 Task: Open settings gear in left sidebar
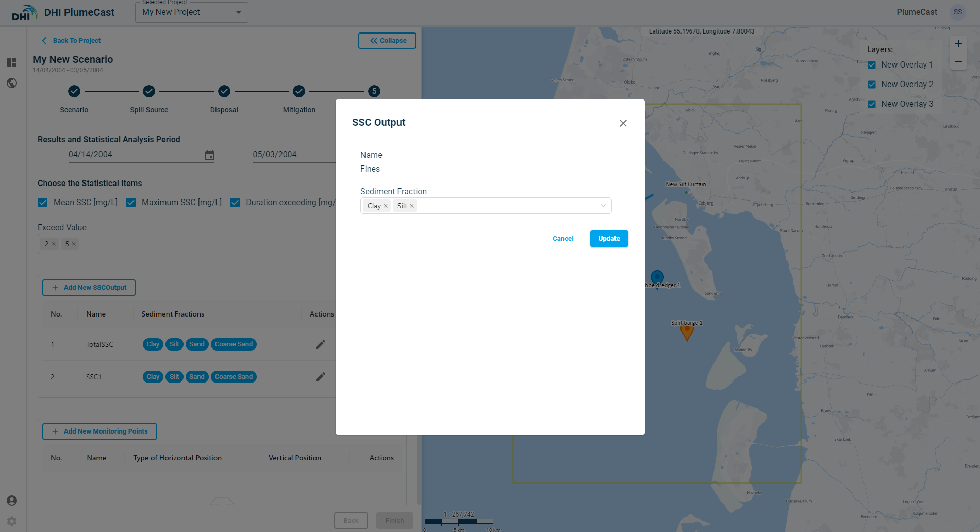click(12, 521)
